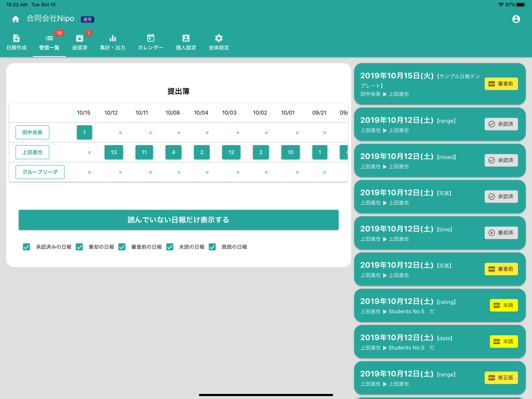The height and width of the screenshot is (399, 532).
Task: Open the [mixed] report card
Action: tap(440, 161)
